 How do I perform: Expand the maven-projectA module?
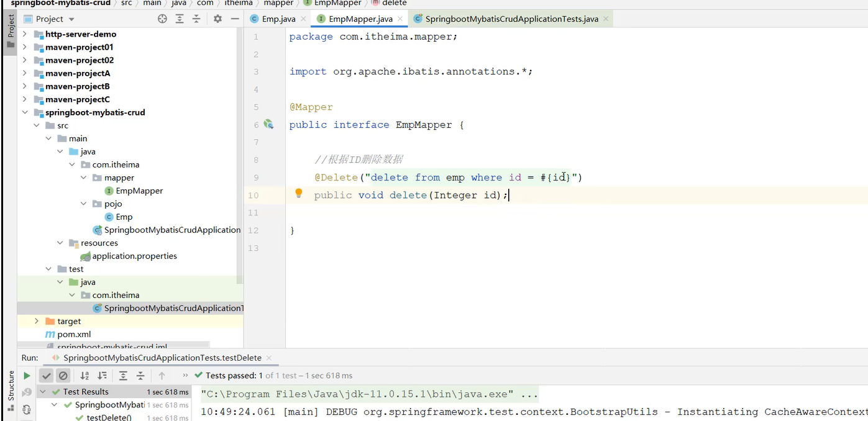[x=25, y=74]
